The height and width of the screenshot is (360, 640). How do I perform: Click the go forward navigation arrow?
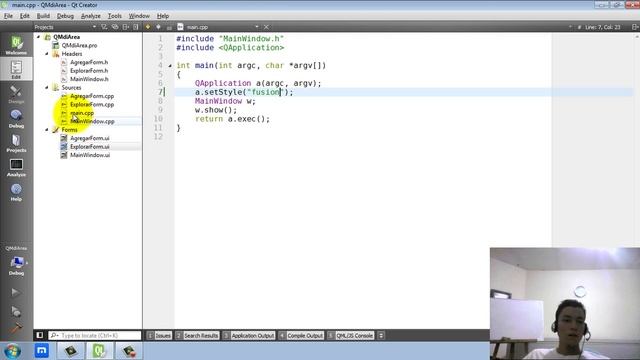[158, 27]
